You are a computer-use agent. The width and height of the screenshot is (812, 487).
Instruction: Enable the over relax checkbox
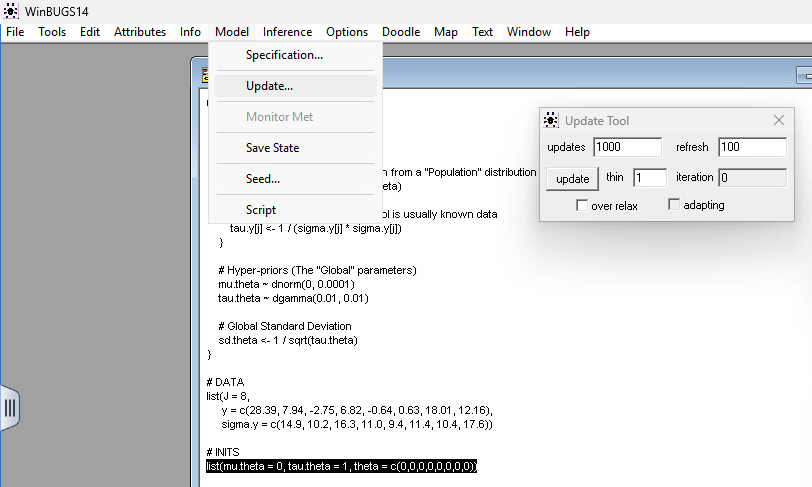(582, 206)
